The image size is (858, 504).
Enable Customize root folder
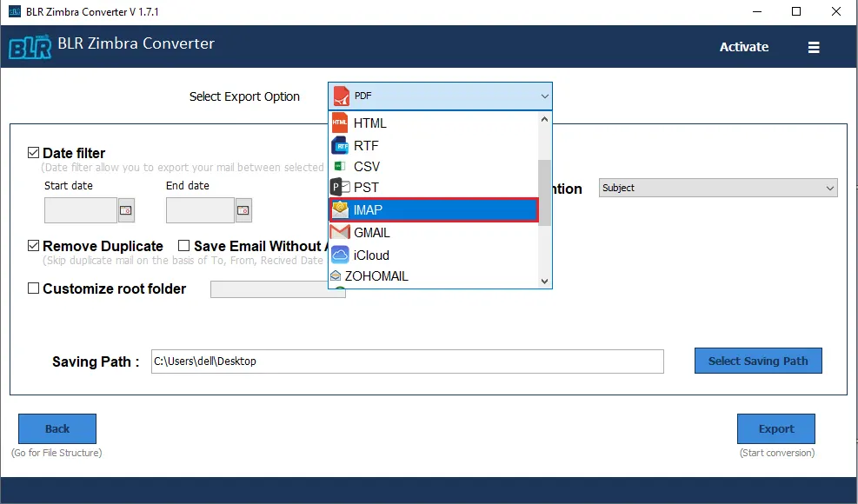[32, 287]
